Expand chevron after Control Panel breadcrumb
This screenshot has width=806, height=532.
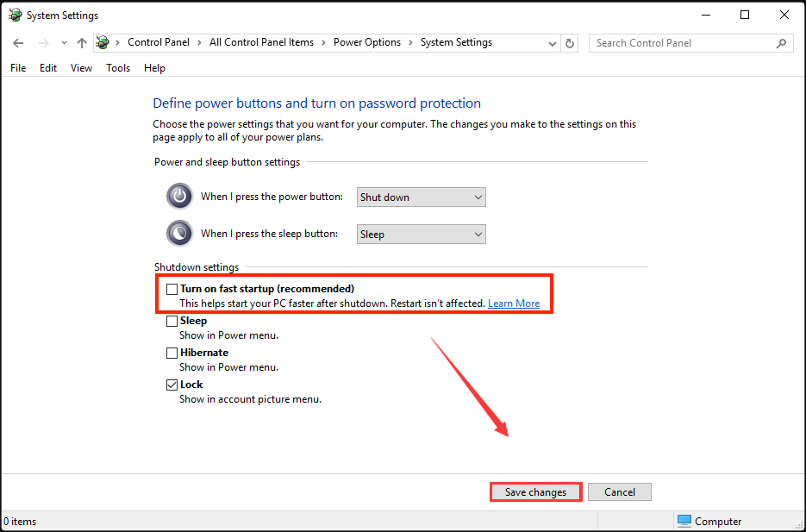pos(199,42)
